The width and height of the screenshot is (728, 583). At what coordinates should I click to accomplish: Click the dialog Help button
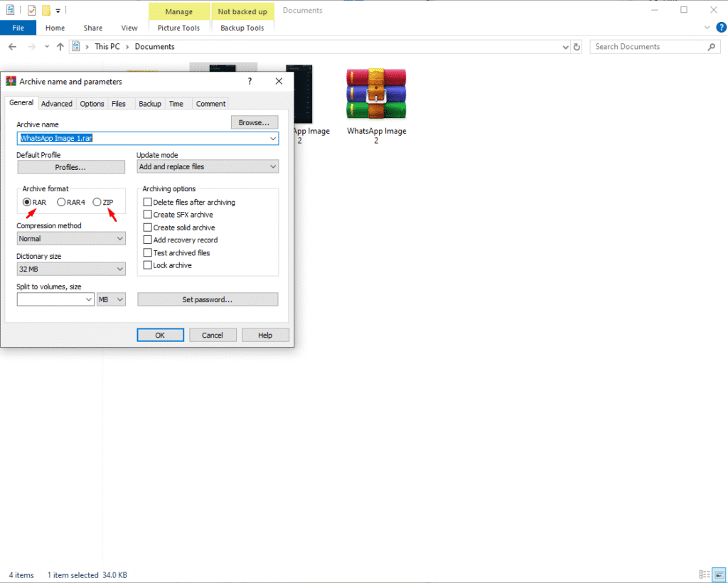point(266,335)
